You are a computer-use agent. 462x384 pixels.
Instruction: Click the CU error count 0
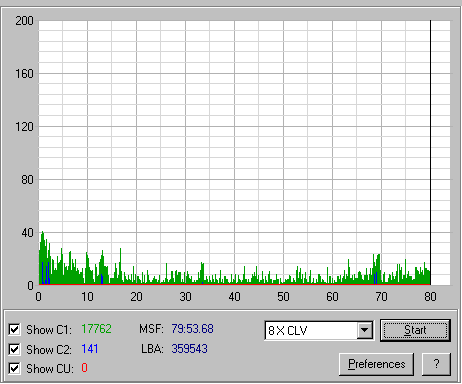pyautogui.click(x=85, y=368)
